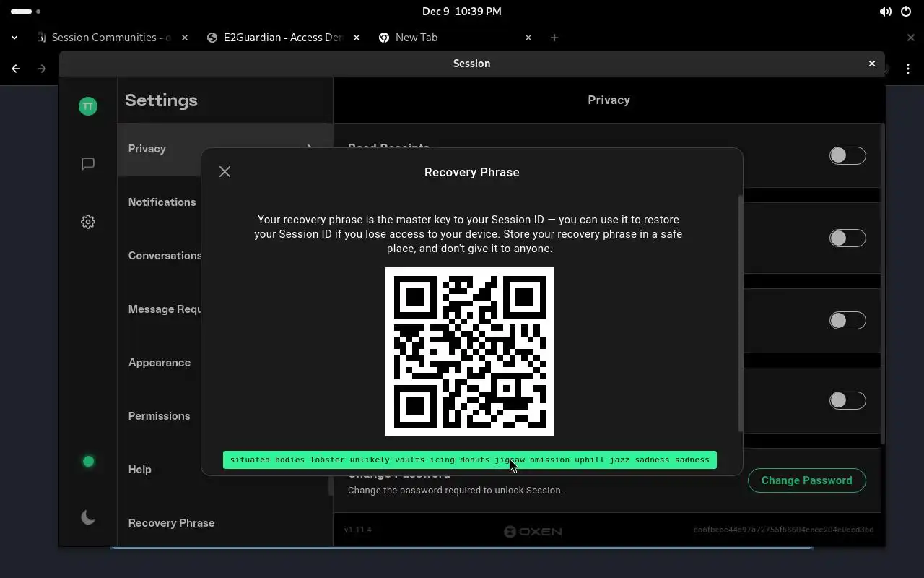
Task: Click the Privacy panel vertical scrollbar
Action: pyautogui.click(x=881, y=283)
